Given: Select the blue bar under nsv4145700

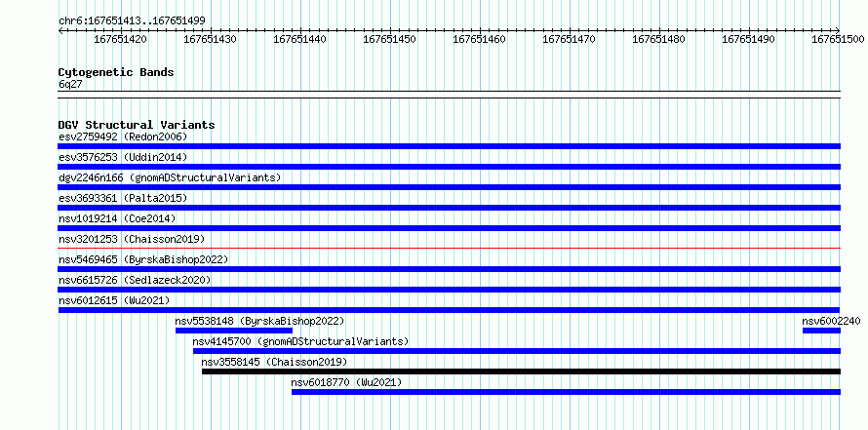Looking at the screenshot, I should coord(517,351).
